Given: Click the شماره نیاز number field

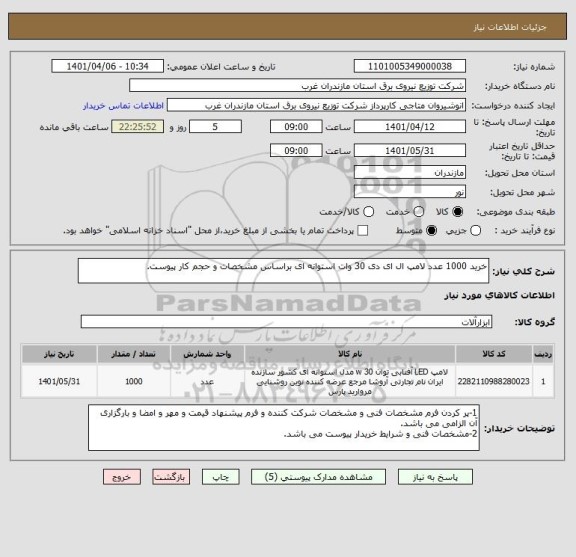Looking at the screenshot, I should click(x=410, y=66).
